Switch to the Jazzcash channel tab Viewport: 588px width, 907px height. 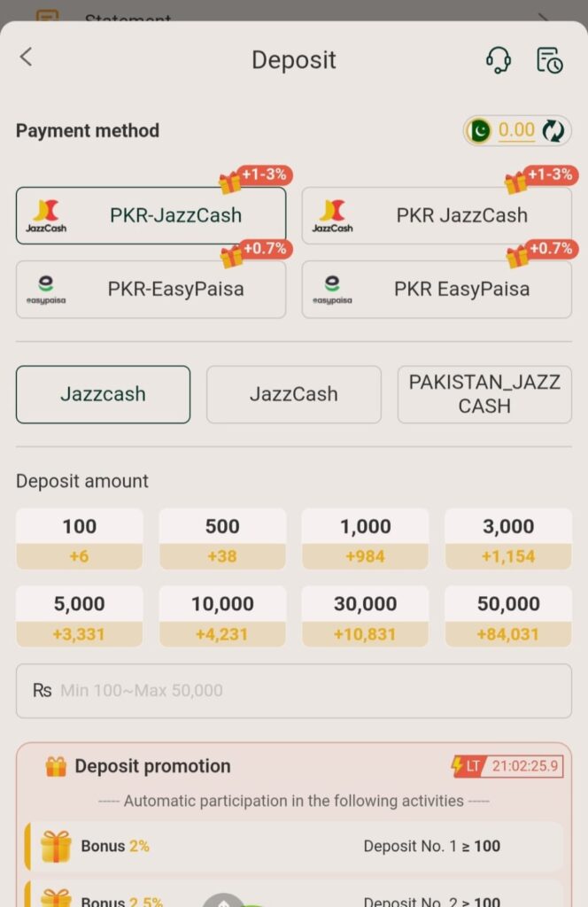point(103,394)
